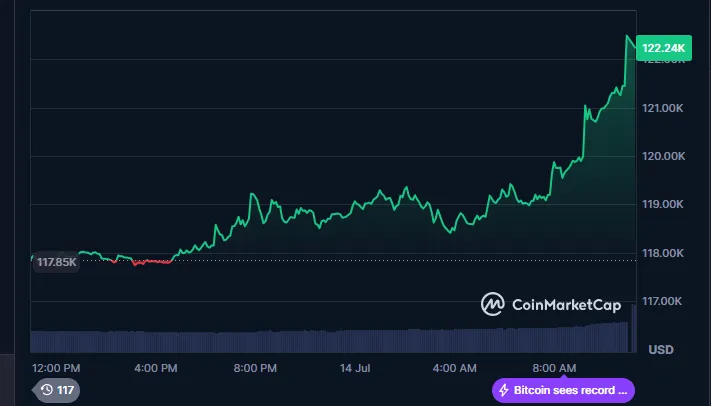Click the 4:00 AM time axis label

[x=455, y=368]
